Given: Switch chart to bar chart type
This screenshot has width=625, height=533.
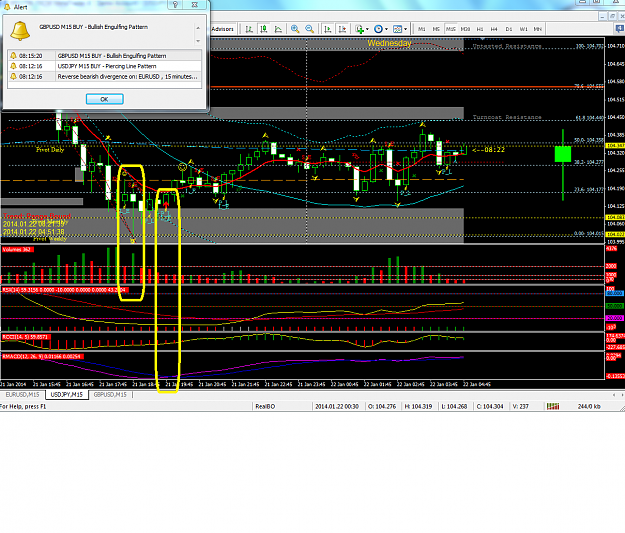Looking at the screenshot, I should point(249,29).
